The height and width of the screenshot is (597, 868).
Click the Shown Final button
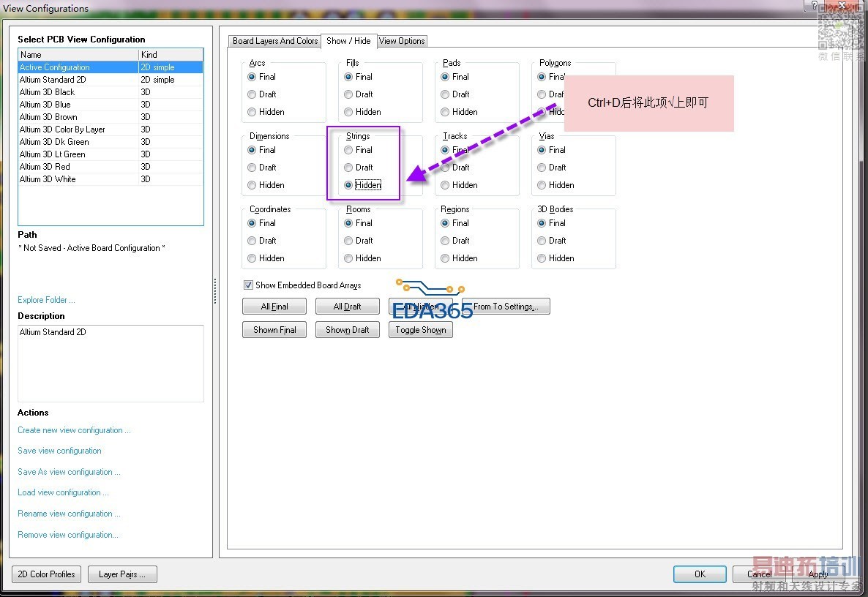pos(274,330)
